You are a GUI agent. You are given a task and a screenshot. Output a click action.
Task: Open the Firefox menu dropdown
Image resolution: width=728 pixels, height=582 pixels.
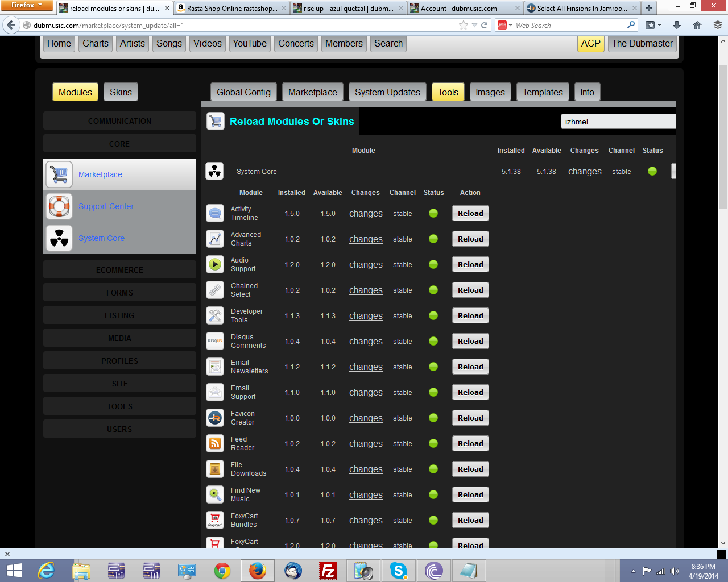pos(27,5)
